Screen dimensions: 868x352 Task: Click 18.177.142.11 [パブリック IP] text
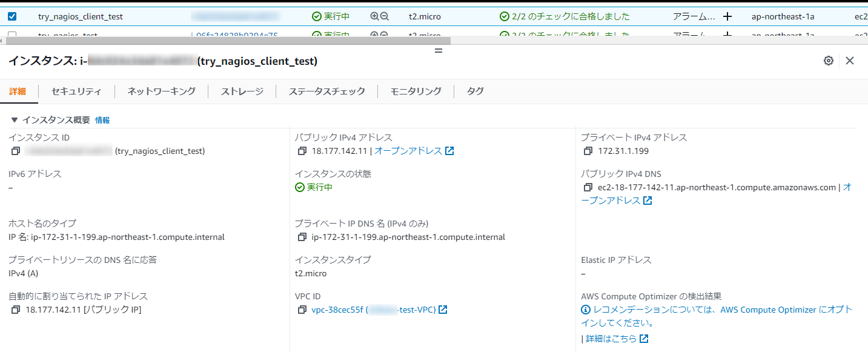click(x=84, y=310)
